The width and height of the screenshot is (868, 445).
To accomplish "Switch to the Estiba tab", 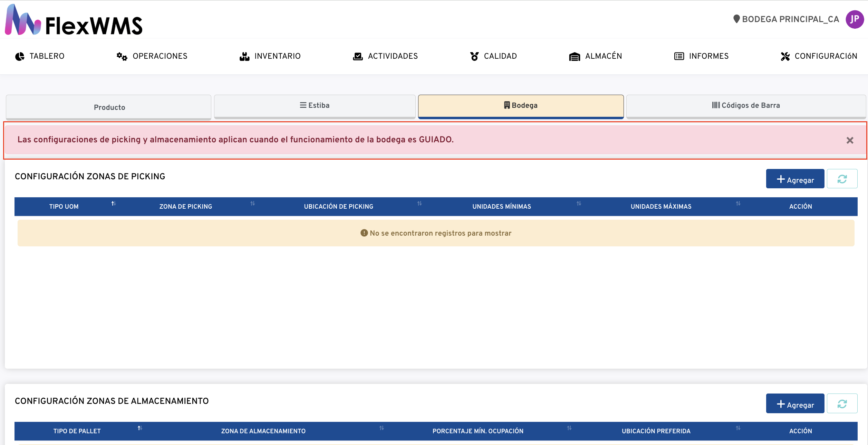I will [x=315, y=106].
